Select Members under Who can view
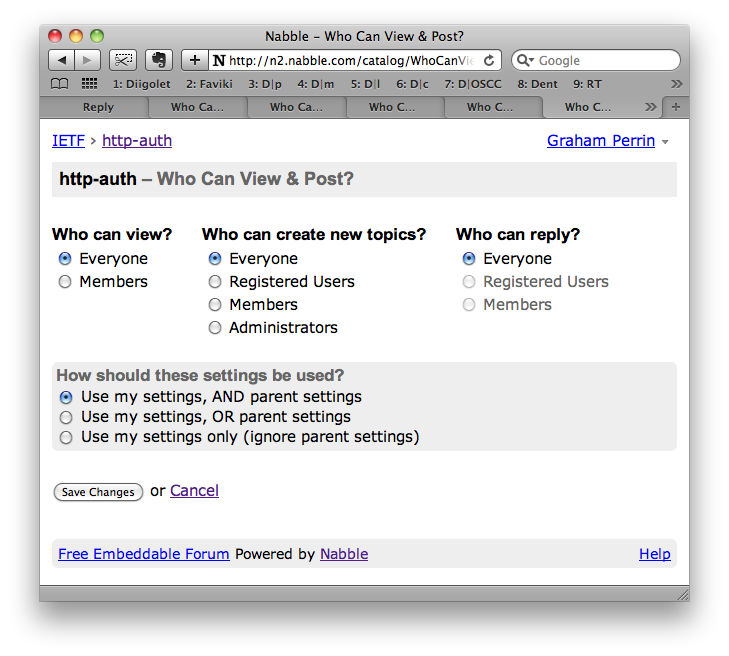This screenshot has width=729, height=656. click(66, 282)
